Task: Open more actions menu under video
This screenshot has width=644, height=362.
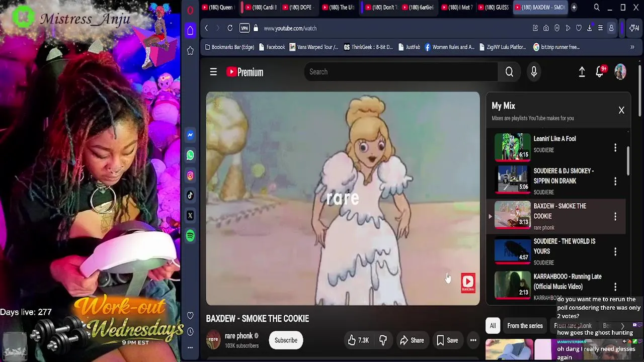Action: [x=473, y=340]
